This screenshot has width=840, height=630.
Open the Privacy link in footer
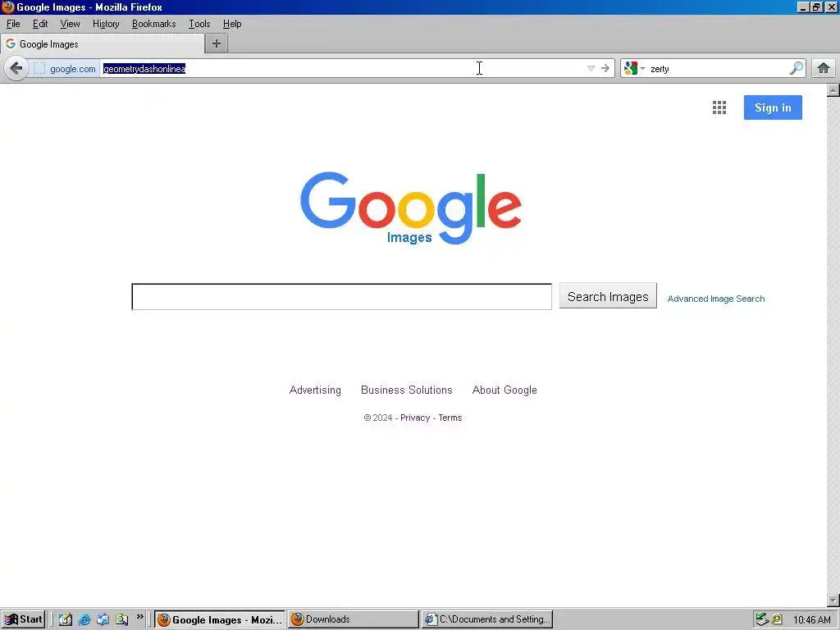pos(415,418)
